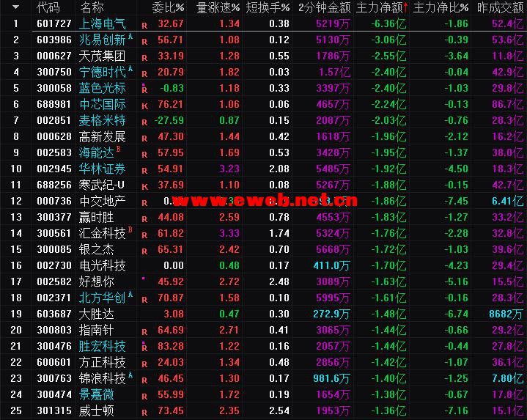Sort by the 主力净比% column header
Image resolution: width=527 pixels, height=420 pixels.
tap(441, 7)
